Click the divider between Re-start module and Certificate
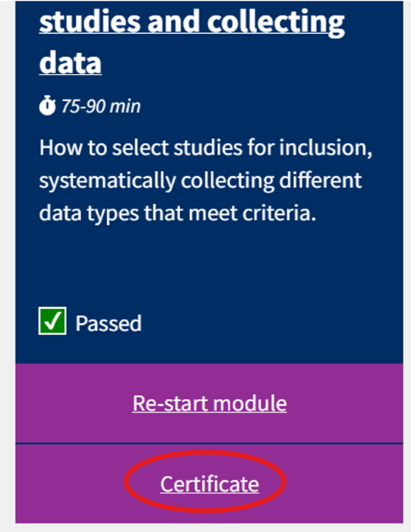411x532 pixels. pyautogui.click(x=209, y=443)
